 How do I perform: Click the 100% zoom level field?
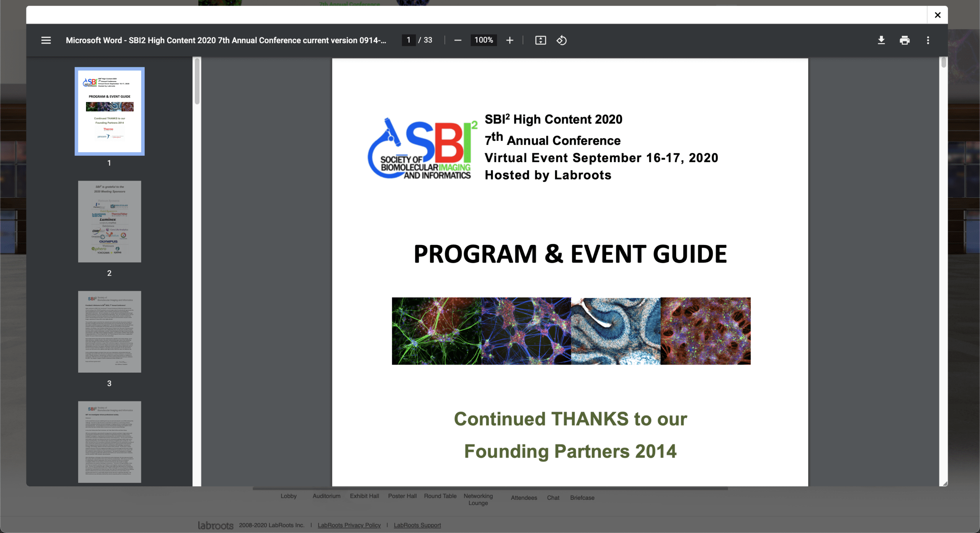coord(483,40)
